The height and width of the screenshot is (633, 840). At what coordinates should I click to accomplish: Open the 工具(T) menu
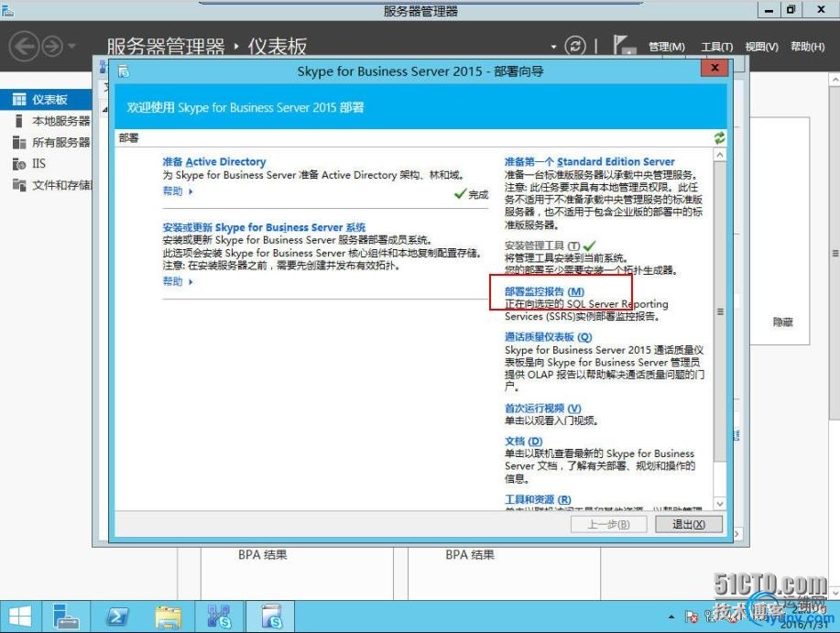click(x=716, y=47)
